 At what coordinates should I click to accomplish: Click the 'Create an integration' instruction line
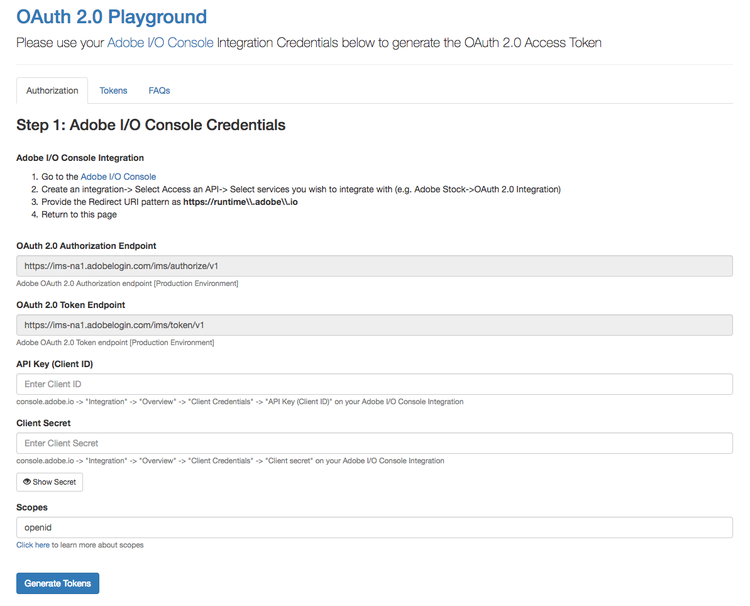click(x=301, y=189)
